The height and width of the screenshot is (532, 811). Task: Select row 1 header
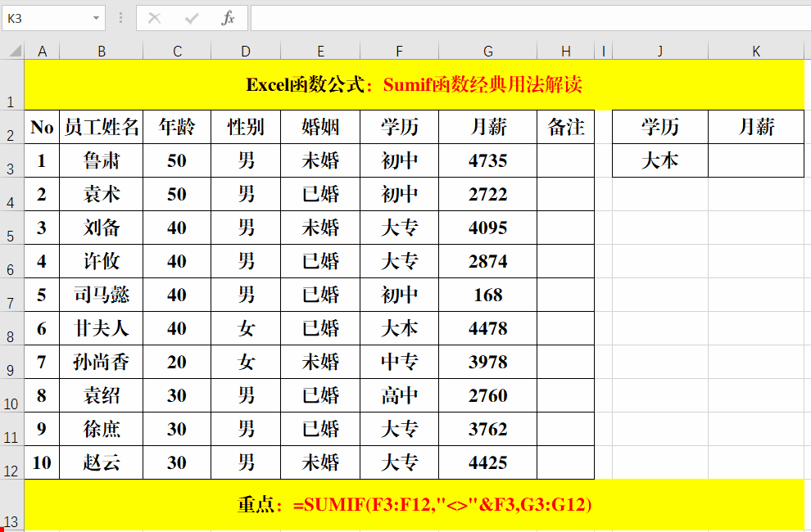[x=11, y=85]
